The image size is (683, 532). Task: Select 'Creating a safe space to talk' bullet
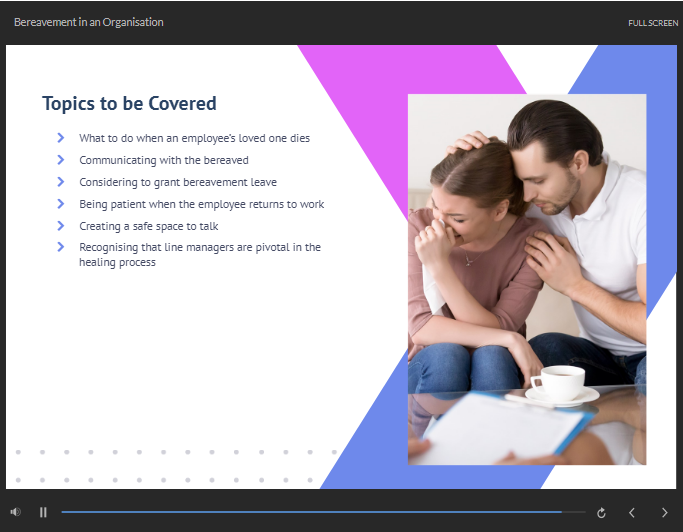[149, 226]
